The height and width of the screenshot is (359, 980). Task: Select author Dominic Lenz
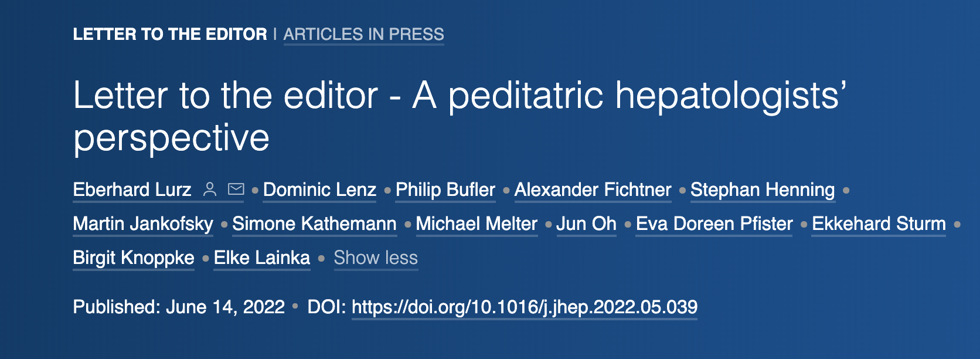[319, 189]
